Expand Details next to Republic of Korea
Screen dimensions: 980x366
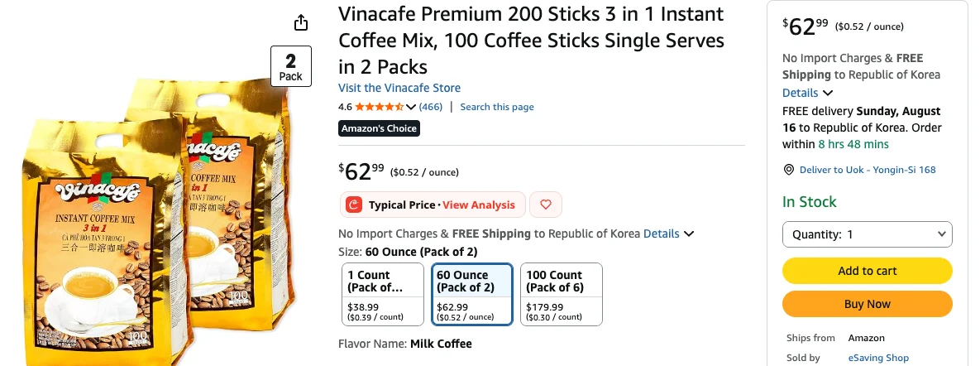coord(669,234)
